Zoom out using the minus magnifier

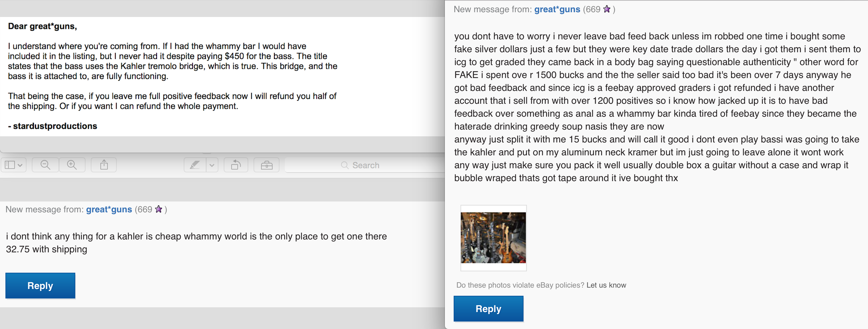pyautogui.click(x=45, y=165)
